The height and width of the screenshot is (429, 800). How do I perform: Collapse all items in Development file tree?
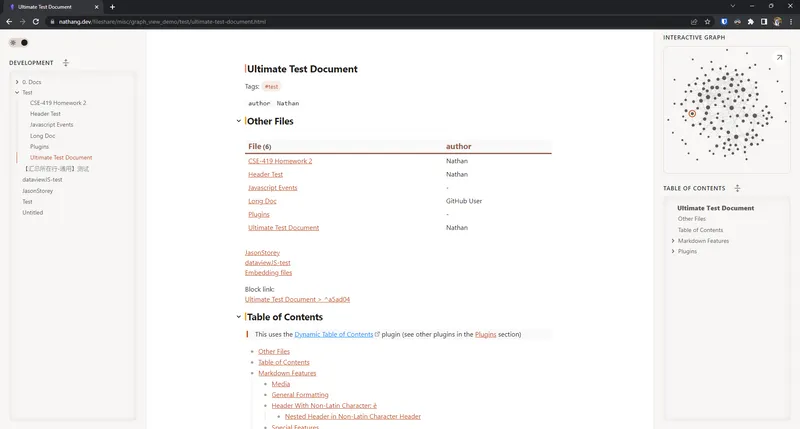[66, 62]
